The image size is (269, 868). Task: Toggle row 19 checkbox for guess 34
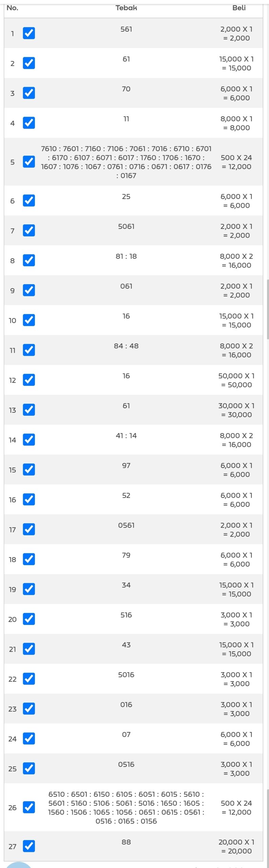(x=29, y=589)
